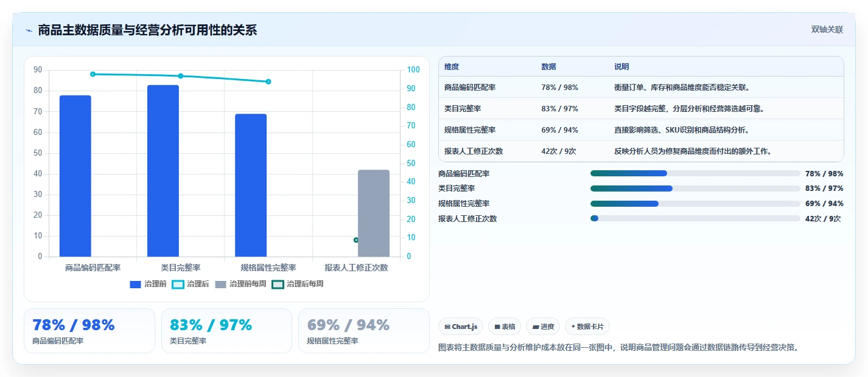Click the 报表人工修正次数 x-axis label

356,268
